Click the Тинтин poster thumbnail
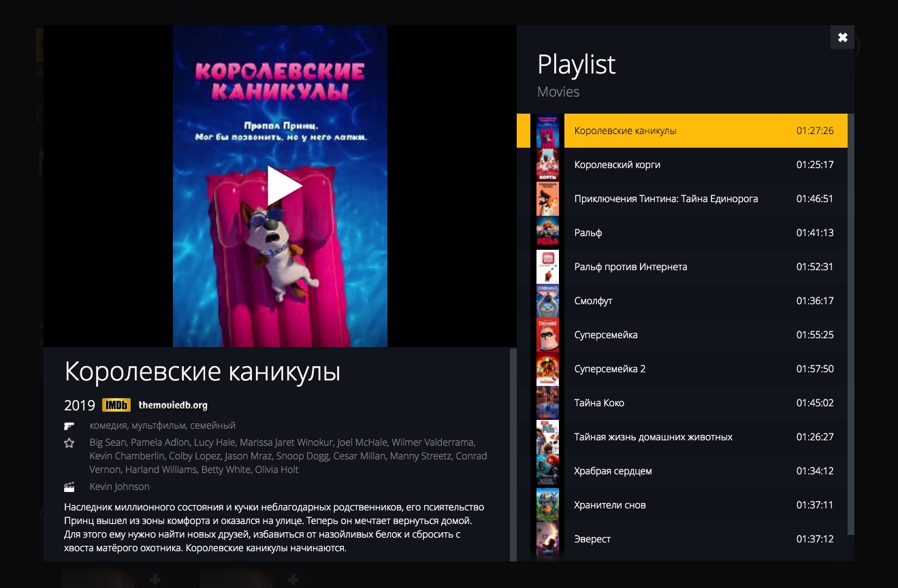Image resolution: width=898 pixels, height=588 pixels. point(547,199)
